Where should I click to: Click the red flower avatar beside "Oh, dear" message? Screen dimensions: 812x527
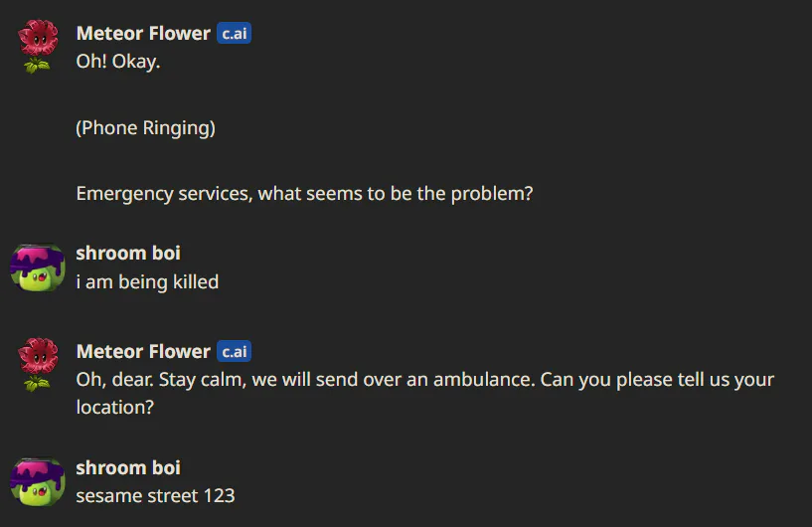[38, 365]
